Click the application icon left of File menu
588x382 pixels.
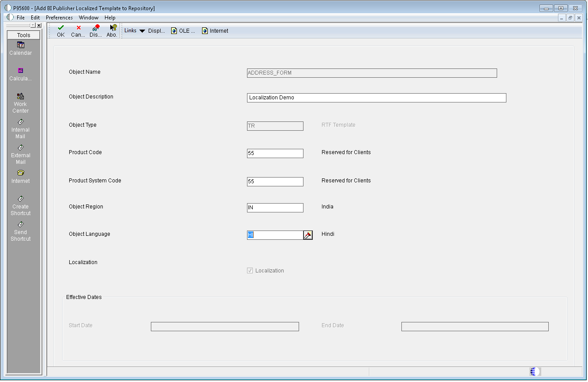point(10,17)
